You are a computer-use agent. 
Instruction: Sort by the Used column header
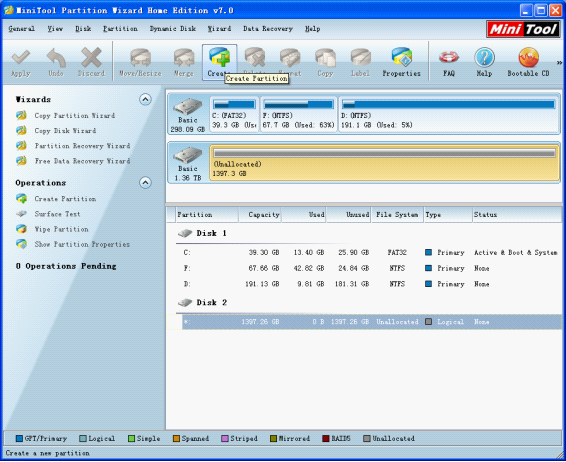pos(304,215)
